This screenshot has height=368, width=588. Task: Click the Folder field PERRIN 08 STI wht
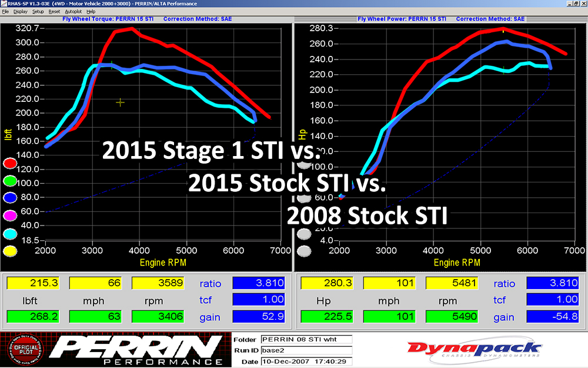coord(306,340)
